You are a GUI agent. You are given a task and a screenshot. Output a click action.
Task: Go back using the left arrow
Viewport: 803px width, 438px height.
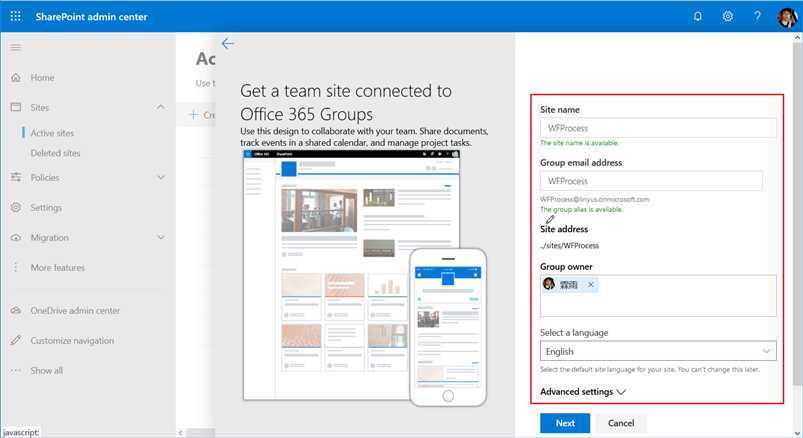[228, 44]
